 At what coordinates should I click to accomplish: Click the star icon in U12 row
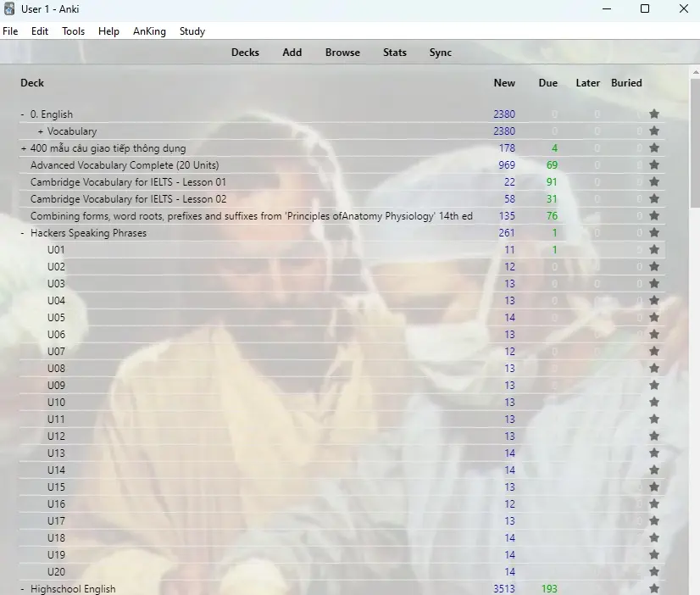[654, 437]
